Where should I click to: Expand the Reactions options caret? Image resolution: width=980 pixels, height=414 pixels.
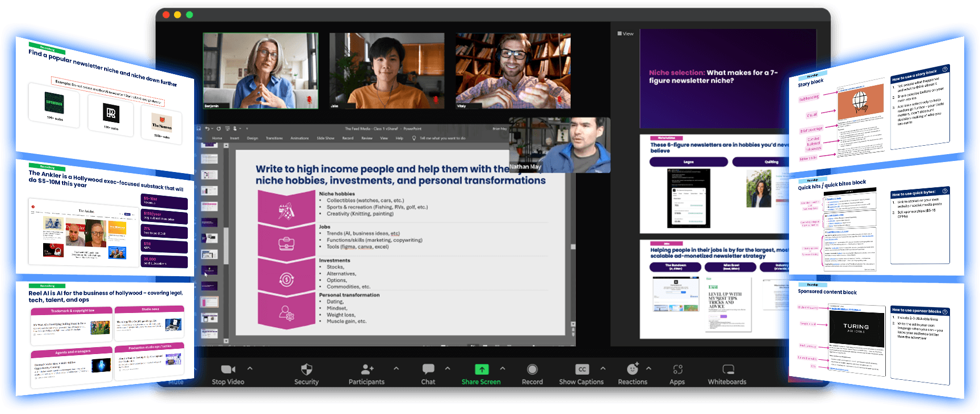649,368
